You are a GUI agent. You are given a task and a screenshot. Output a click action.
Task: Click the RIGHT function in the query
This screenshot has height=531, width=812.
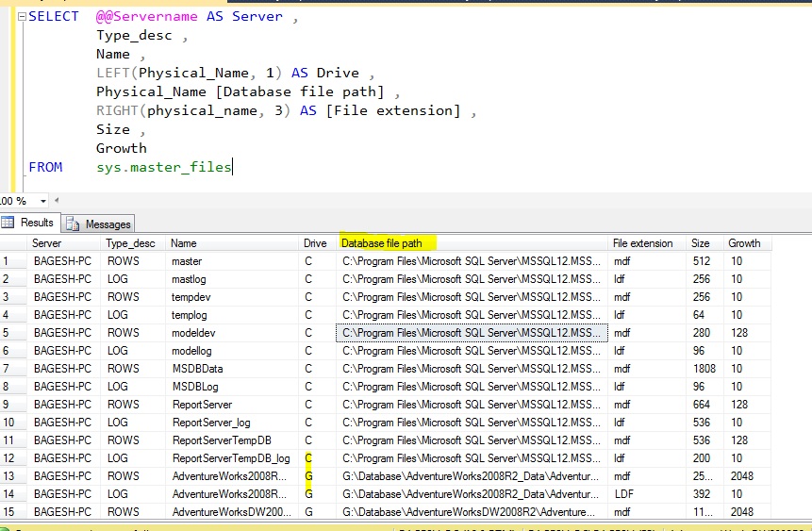click(x=117, y=111)
